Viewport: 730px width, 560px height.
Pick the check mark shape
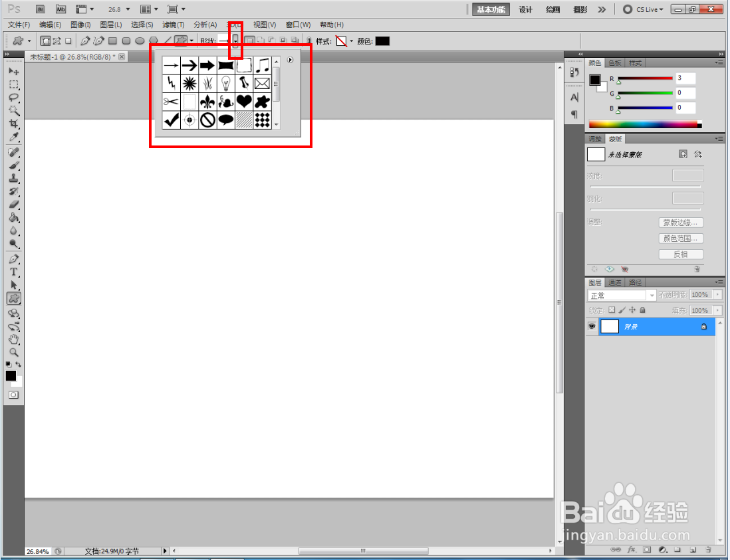tap(172, 120)
